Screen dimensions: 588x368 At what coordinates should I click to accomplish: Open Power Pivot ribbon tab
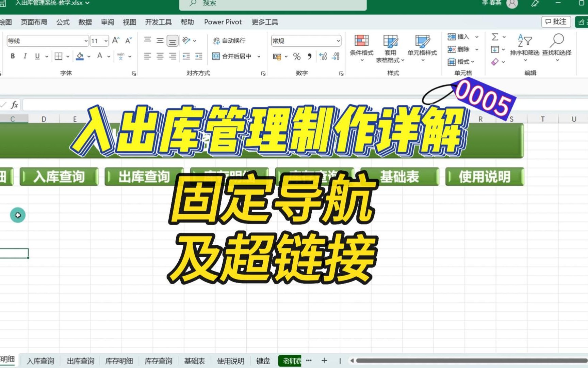click(x=223, y=22)
